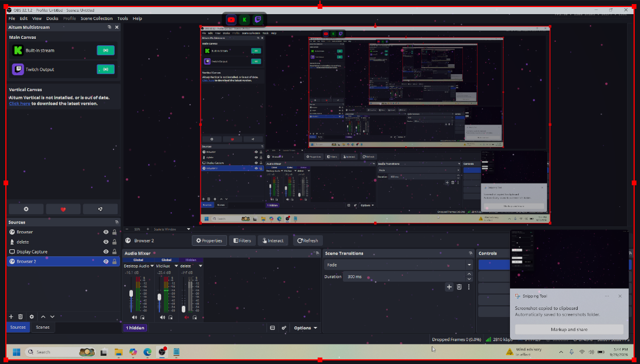
Task: Show hidden tray icons chevron in system tray
Action: 561,352
